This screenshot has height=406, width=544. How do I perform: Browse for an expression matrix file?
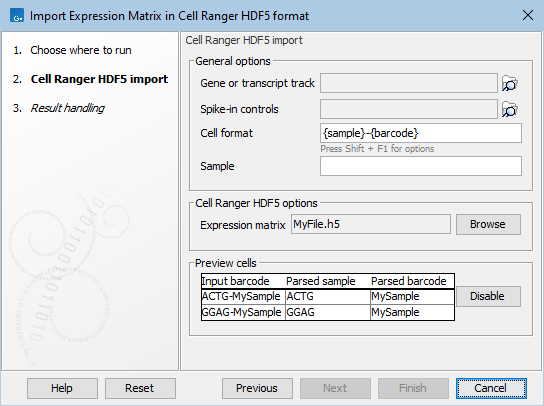point(488,224)
